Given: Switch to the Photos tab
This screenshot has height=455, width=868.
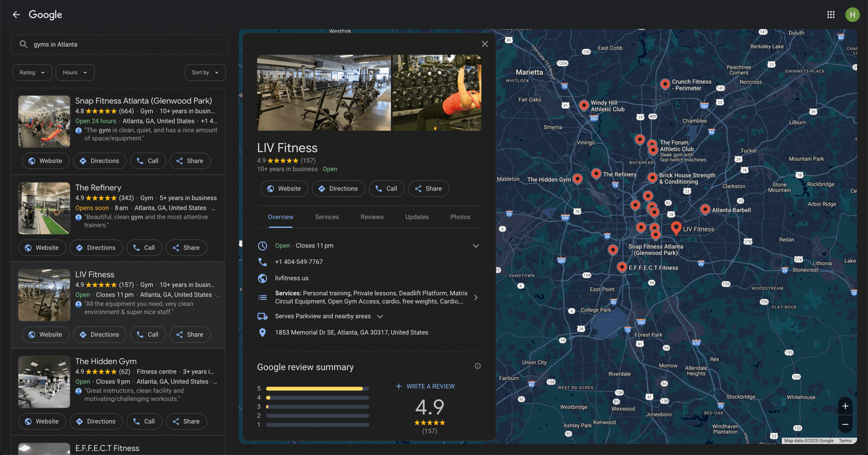Looking at the screenshot, I should pos(460,217).
